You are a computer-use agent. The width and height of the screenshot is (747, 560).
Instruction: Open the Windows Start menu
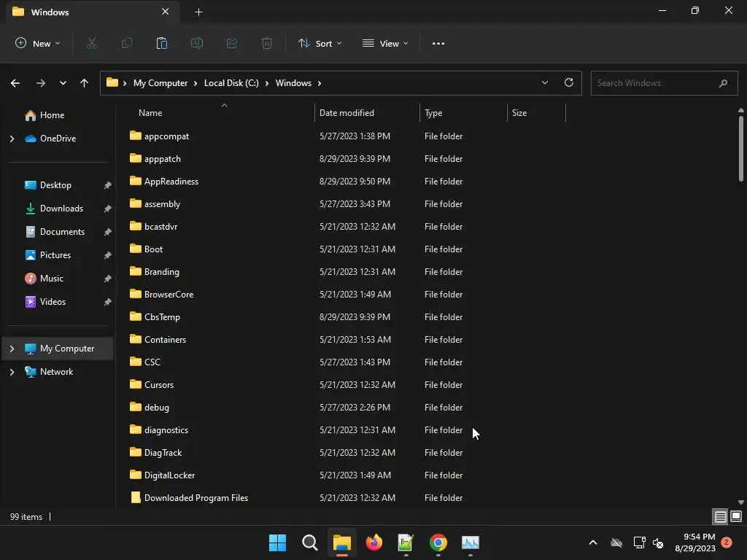(277, 542)
